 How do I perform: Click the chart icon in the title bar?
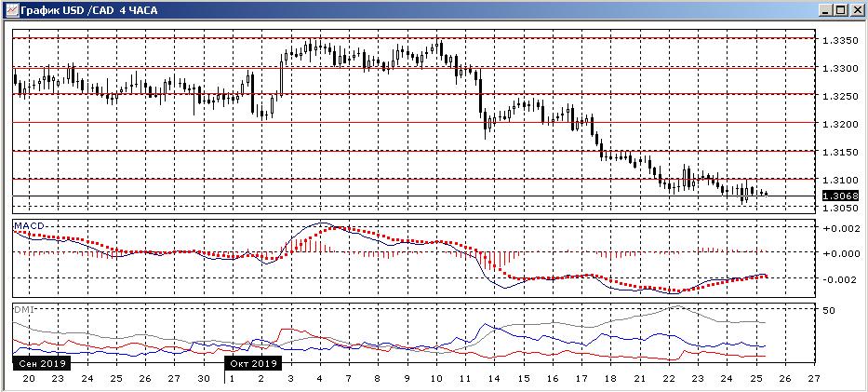point(10,9)
